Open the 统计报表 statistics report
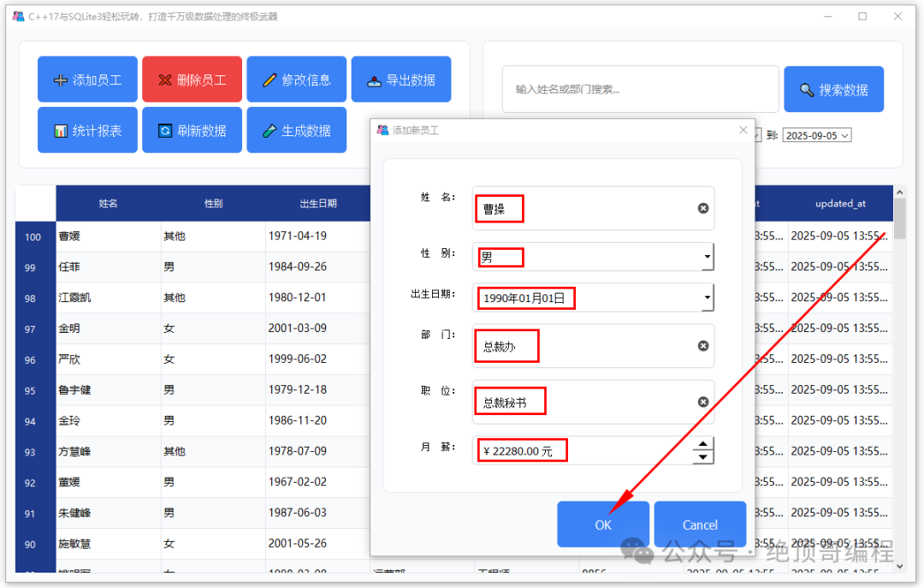 pos(87,130)
